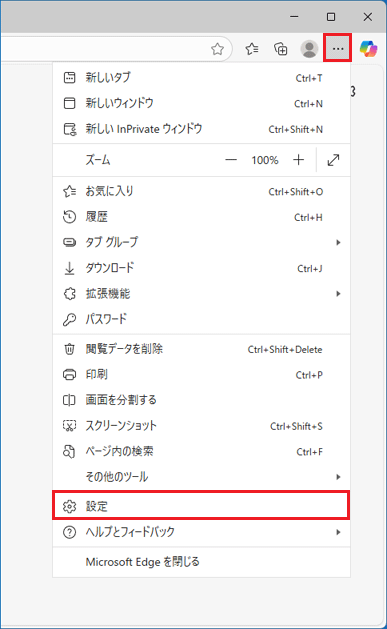Click the 設定 gear icon

pos(69,506)
